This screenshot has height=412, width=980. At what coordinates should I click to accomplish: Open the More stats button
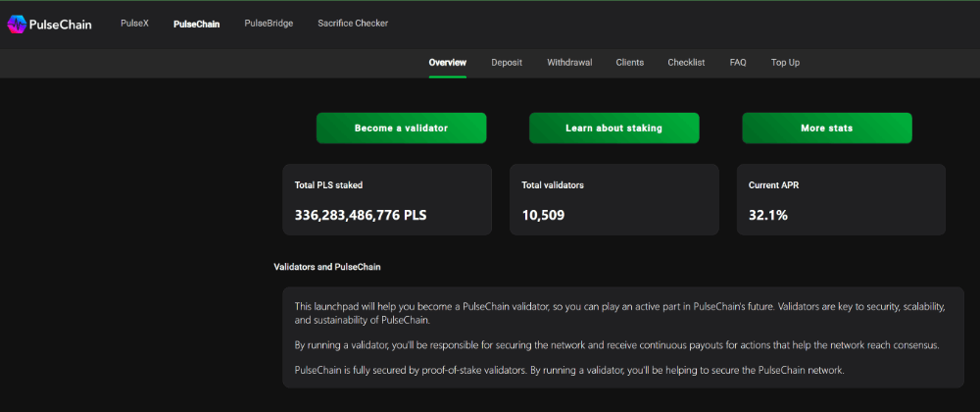(826, 129)
